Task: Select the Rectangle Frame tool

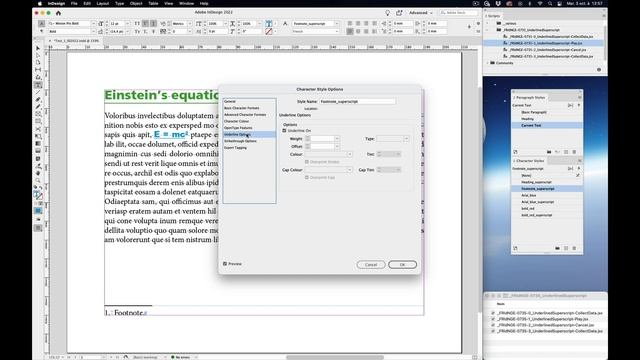Action: point(38,114)
